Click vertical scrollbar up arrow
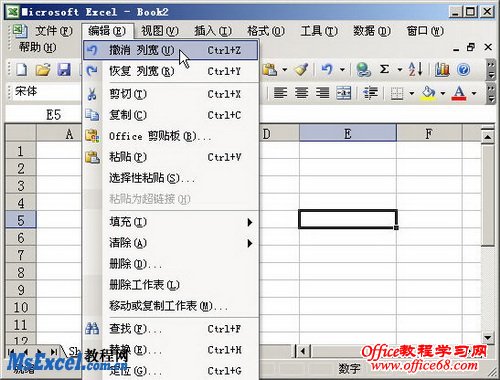 point(488,136)
